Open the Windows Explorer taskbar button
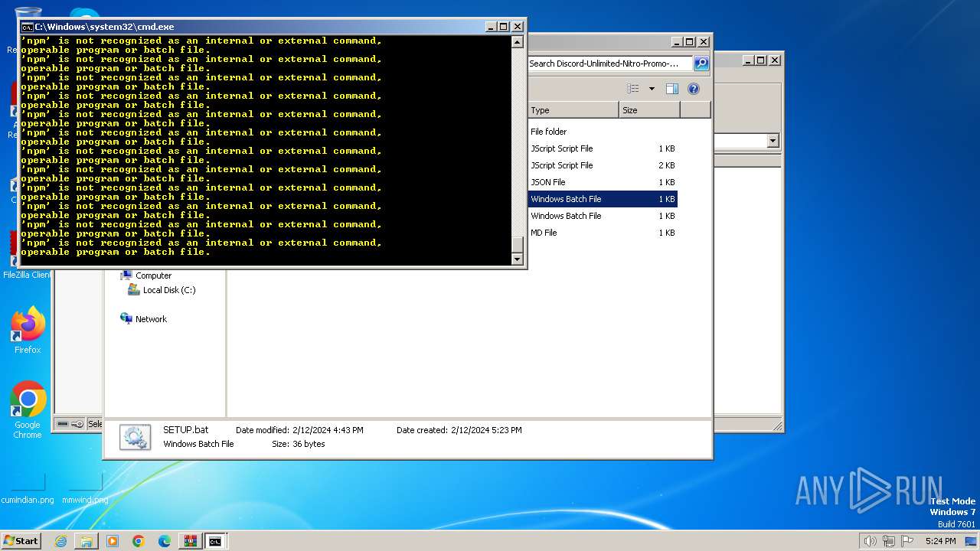Viewport: 980px width, 551px height. 87,541
